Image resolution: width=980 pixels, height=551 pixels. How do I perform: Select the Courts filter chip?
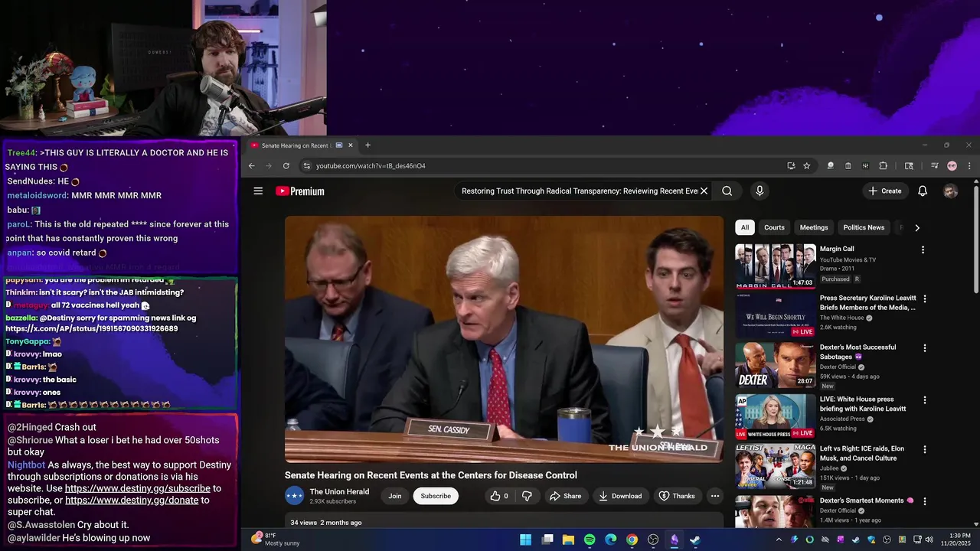pyautogui.click(x=774, y=227)
